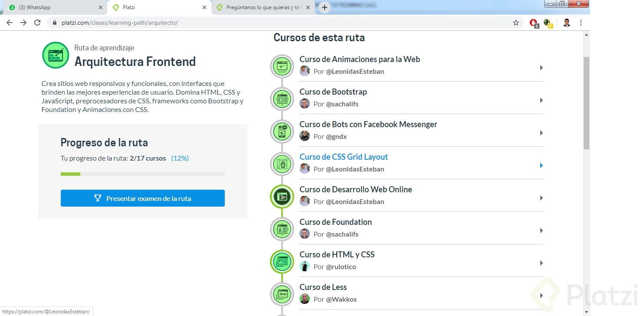Click the (12%) progress percentage

180,158
